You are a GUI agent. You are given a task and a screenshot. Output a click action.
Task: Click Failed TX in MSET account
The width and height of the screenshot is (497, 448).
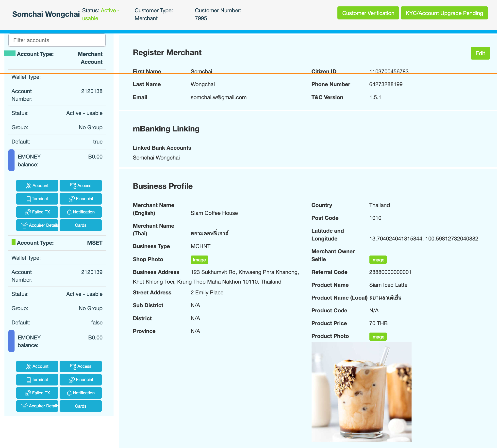tap(37, 393)
